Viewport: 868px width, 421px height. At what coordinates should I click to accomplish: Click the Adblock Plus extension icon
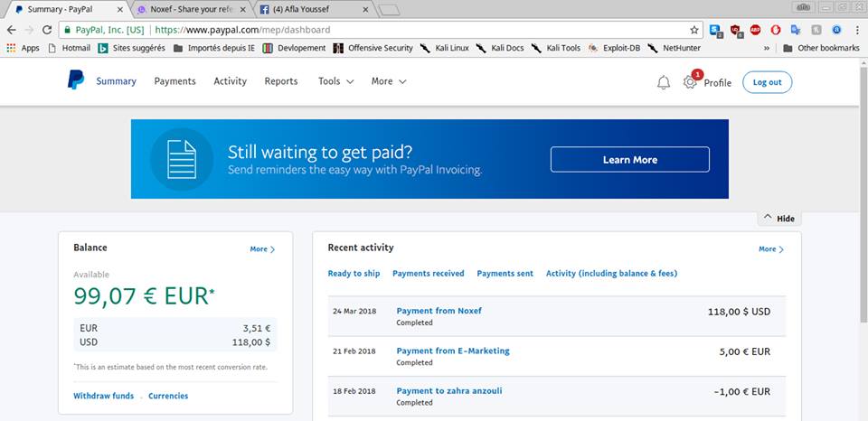point(754,29)
